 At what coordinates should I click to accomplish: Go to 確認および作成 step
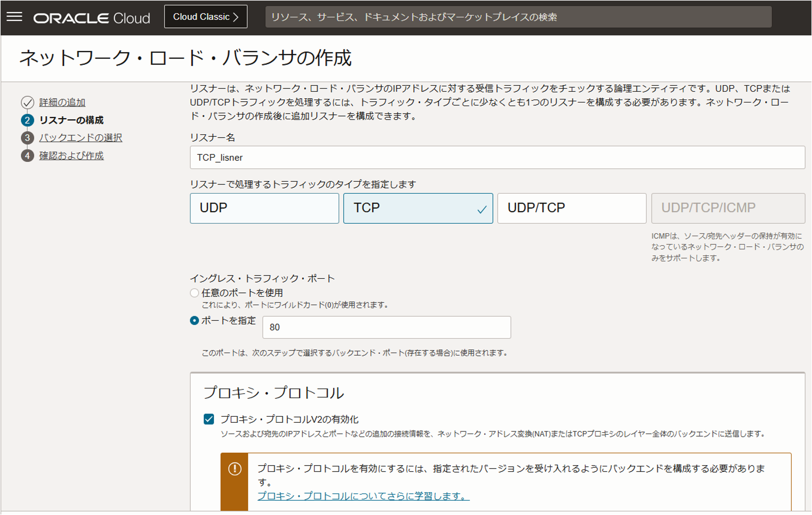tap(71, 155)
